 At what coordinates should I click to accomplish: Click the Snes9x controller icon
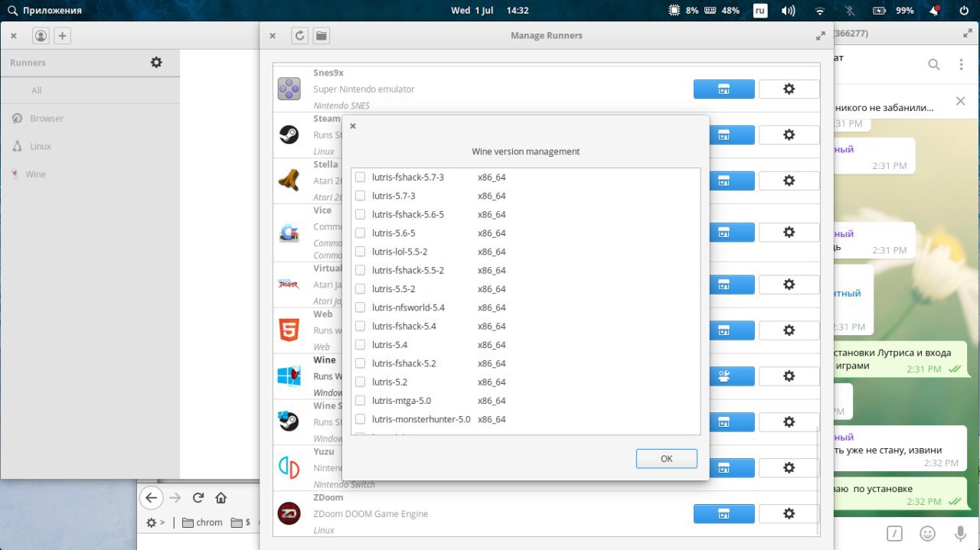click(x=289, y=89)
